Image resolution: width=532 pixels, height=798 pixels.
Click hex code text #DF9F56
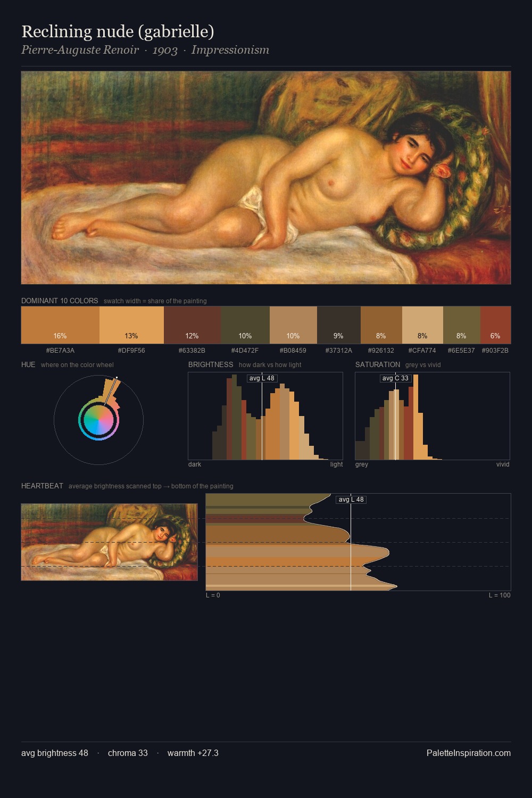[131, 351]
